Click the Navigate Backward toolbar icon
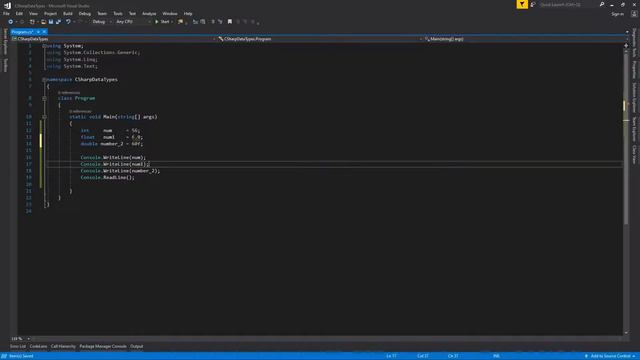The width and height of the screenshot is (640, 360). coord(11,22)
